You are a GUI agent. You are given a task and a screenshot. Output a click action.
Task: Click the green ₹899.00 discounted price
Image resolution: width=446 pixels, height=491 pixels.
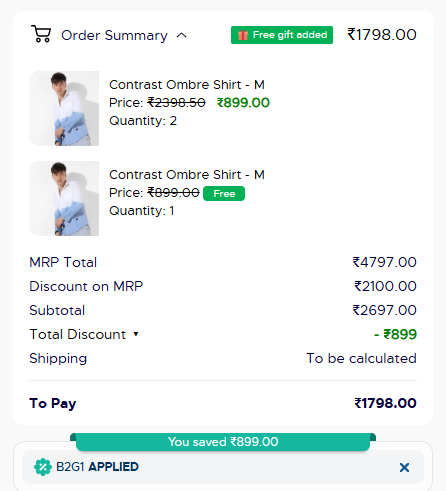tap(243, 103)
